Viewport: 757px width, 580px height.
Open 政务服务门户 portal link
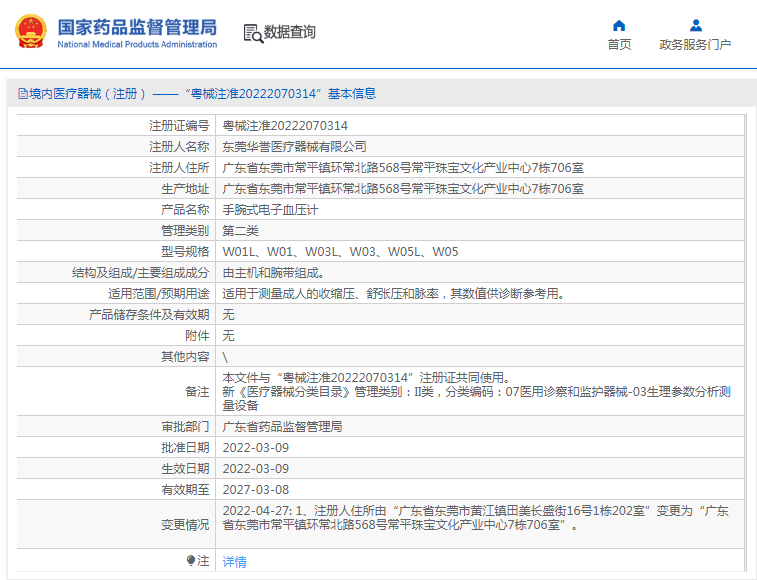pyautogui.click(x=695, y=44)
